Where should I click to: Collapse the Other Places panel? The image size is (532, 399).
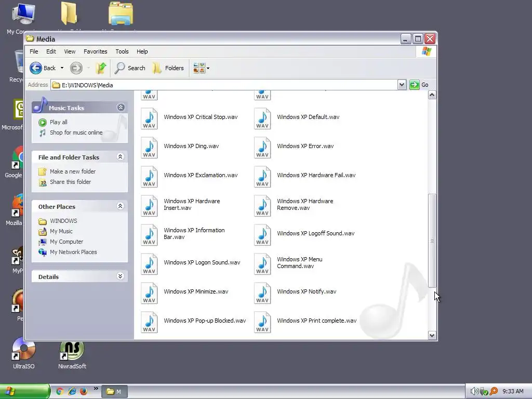(x=120, y=206)
